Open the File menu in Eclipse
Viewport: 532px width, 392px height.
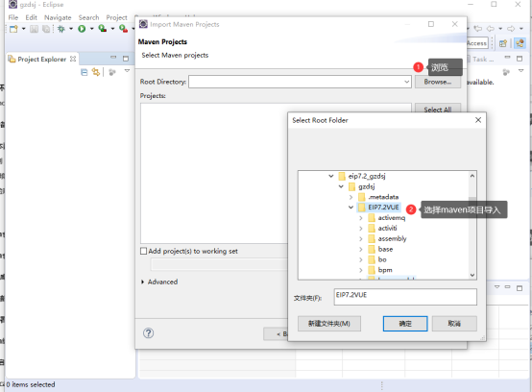click(x=13, y=17)
